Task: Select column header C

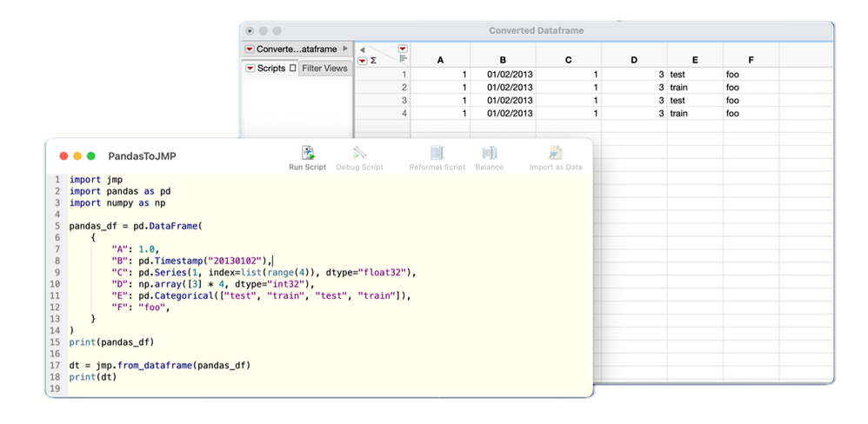Action: pyautogui.click(x=569, y=60)
